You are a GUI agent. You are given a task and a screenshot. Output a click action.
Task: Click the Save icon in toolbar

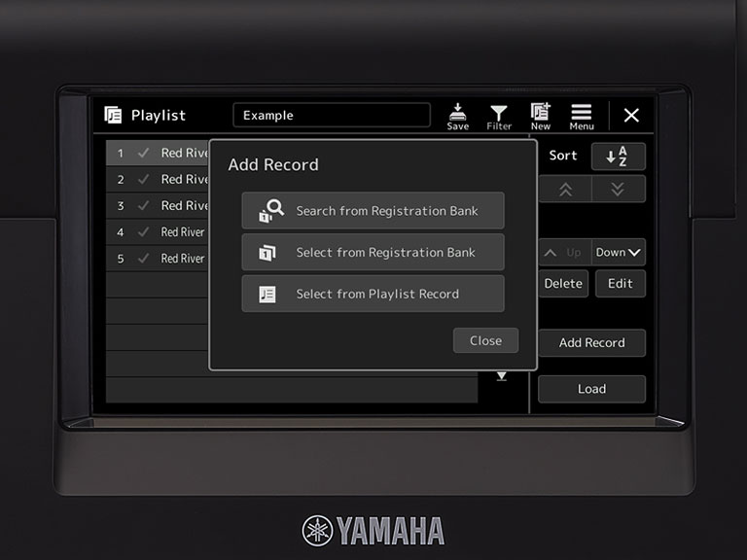coord(457,116)
